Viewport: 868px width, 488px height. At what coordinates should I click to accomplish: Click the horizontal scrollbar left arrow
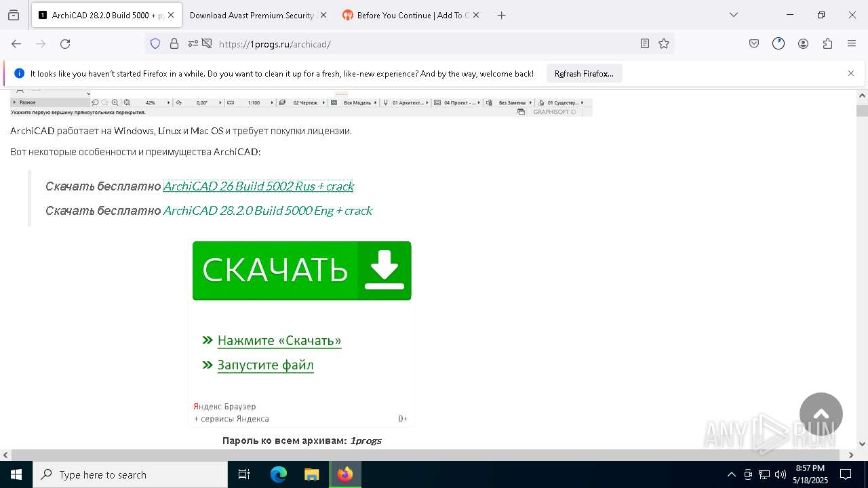5,455
